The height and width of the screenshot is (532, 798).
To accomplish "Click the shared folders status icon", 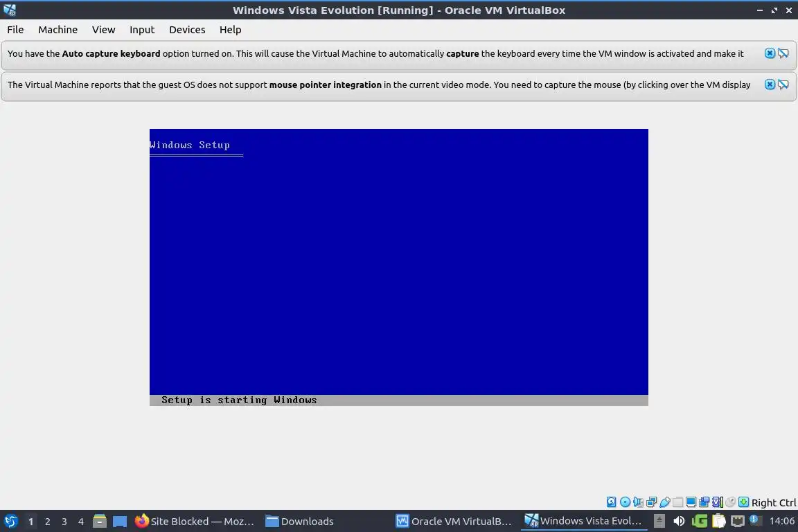I will pos(678,502).
